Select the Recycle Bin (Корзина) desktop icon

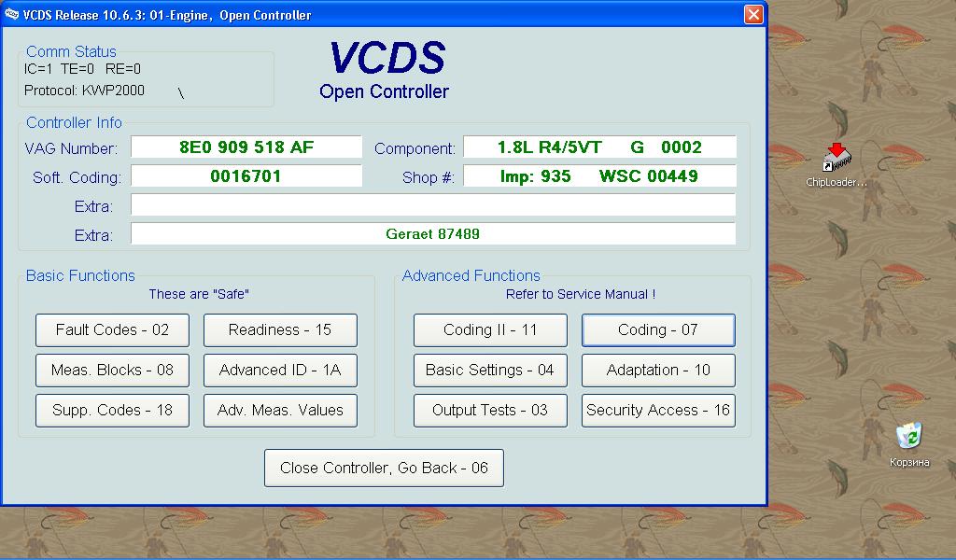click(908, 436)
